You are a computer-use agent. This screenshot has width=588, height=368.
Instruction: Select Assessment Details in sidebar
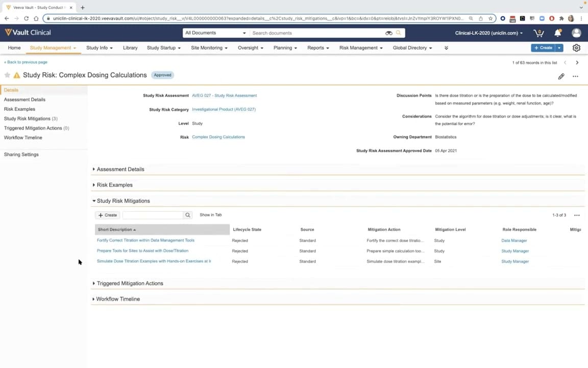[x=24, y=100]
